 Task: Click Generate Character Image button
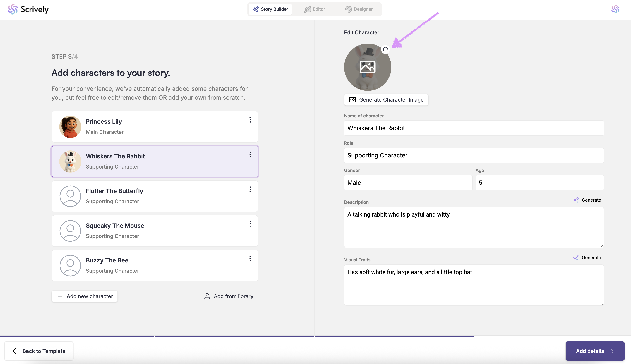tap(386, 100)
